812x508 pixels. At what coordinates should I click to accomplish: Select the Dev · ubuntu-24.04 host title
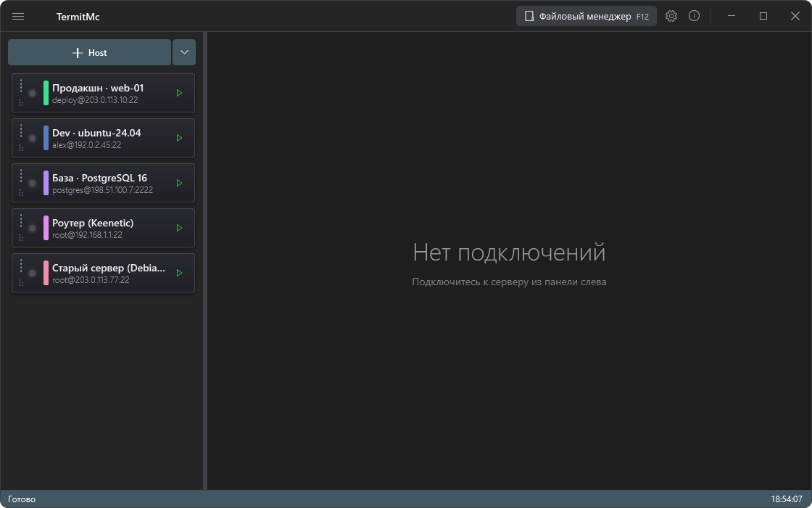pyautogui.click(x=96, y=134)
